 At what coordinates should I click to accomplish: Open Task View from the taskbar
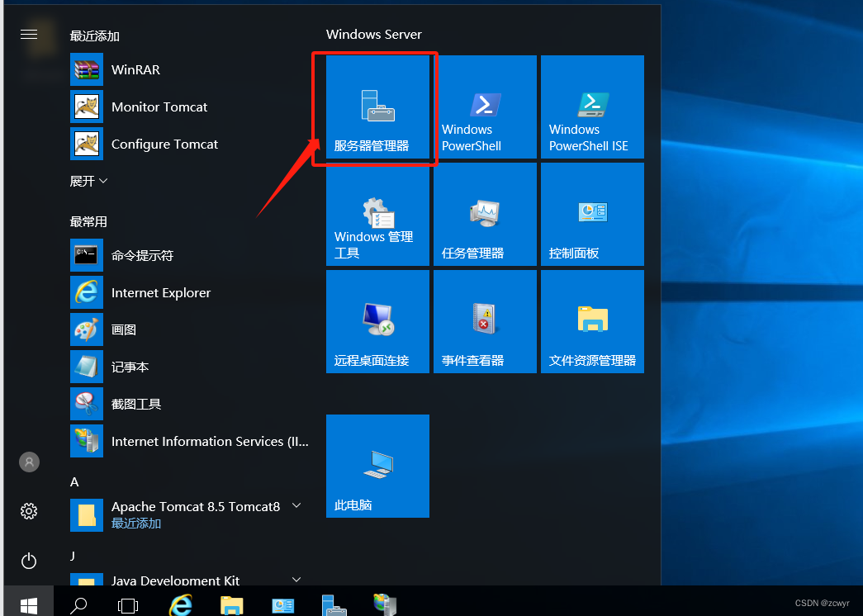pyautogui.click(x=128, y=605)
